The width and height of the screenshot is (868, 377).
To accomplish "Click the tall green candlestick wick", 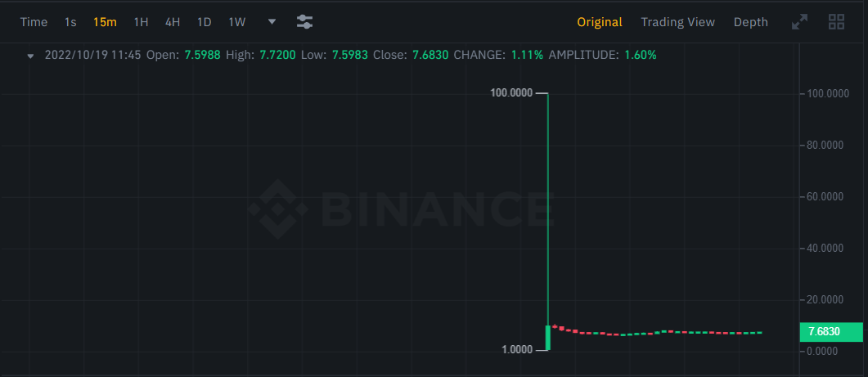I will click(x=548, y=209).
